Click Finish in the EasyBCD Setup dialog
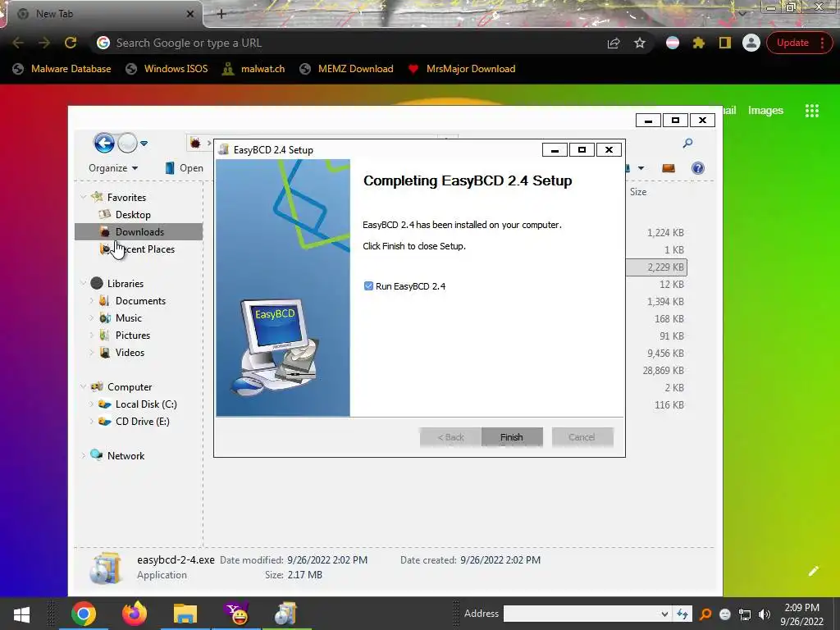The width and height of the screenshot is (840, 630). pyautogui.click(x=512, y=437)
